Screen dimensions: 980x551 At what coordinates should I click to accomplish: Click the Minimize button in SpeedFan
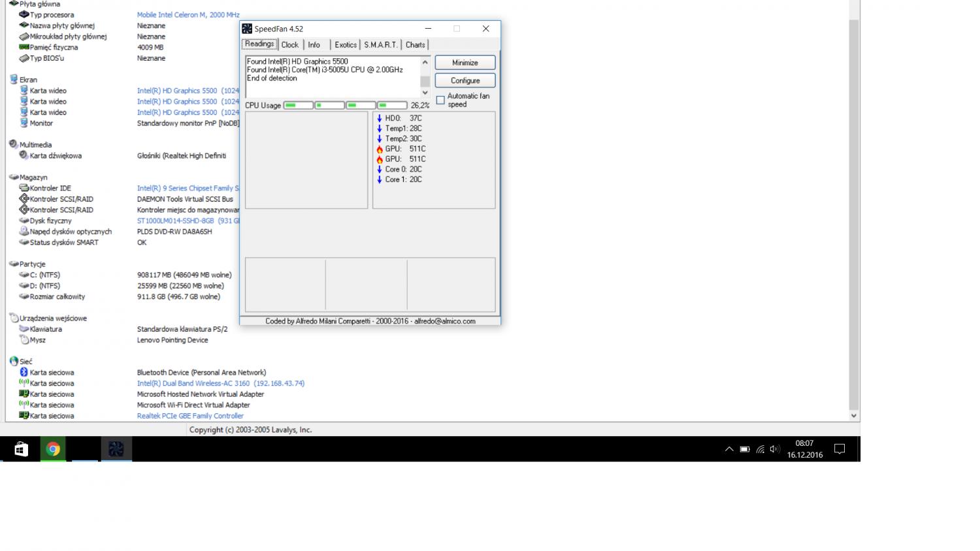(465, 63)
